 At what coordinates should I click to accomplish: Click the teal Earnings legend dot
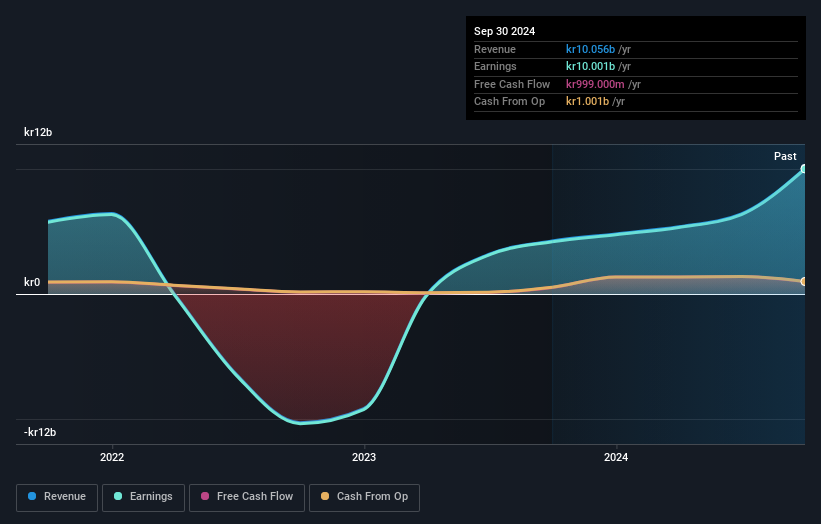[118, 496]
